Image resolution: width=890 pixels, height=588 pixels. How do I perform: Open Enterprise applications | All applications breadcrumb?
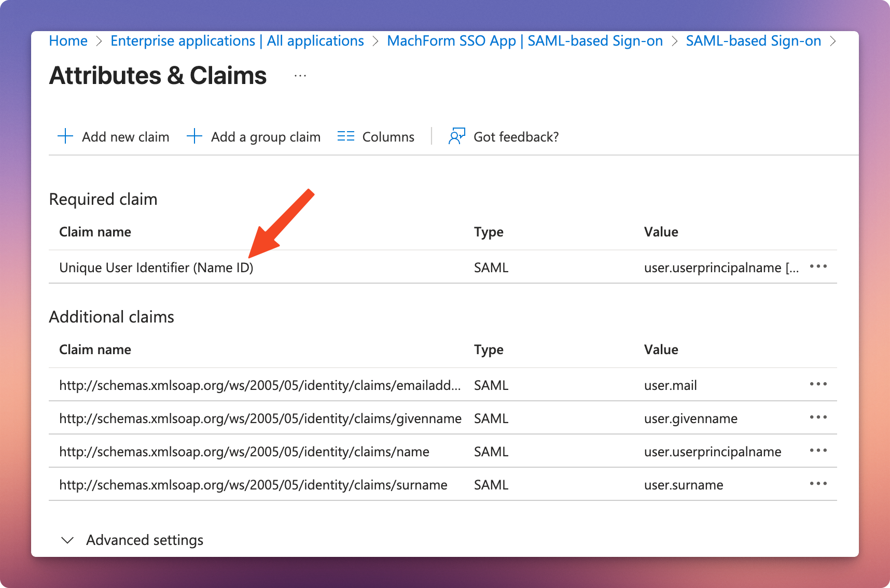click(x=237, y=41)
